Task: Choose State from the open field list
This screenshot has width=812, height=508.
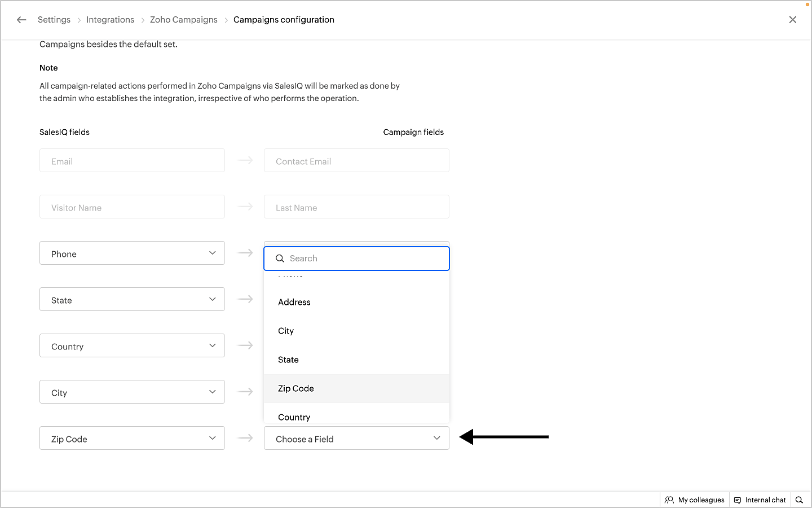Action: click(288, 360)
